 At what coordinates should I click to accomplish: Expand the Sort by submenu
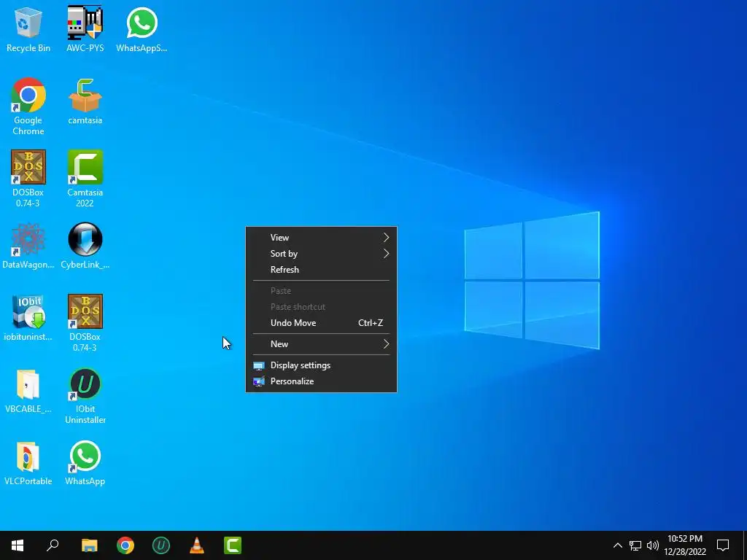(x=321, y=253)
